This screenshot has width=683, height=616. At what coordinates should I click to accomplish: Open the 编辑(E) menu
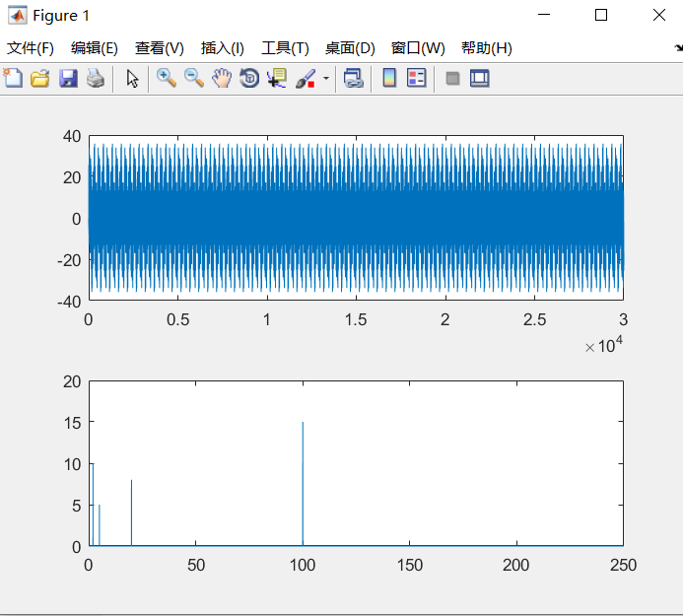tap(94, 48)
